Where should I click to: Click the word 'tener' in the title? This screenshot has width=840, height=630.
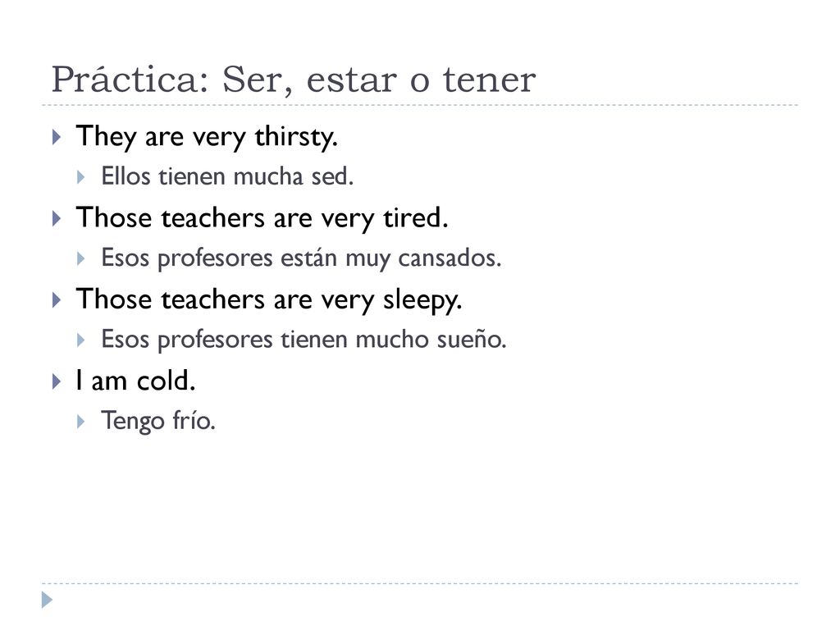pos(489,81)
